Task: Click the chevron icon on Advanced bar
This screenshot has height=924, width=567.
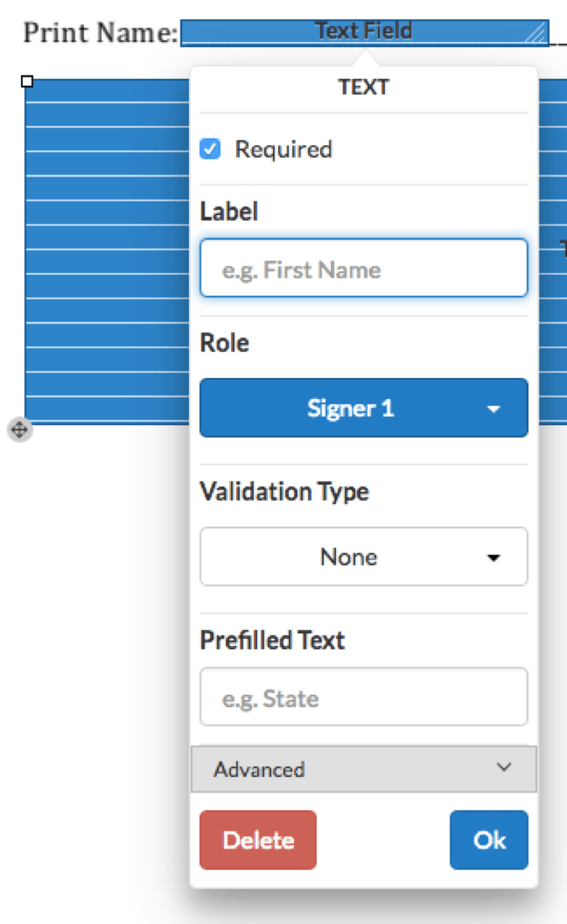Action: click(x=504, y=768)
